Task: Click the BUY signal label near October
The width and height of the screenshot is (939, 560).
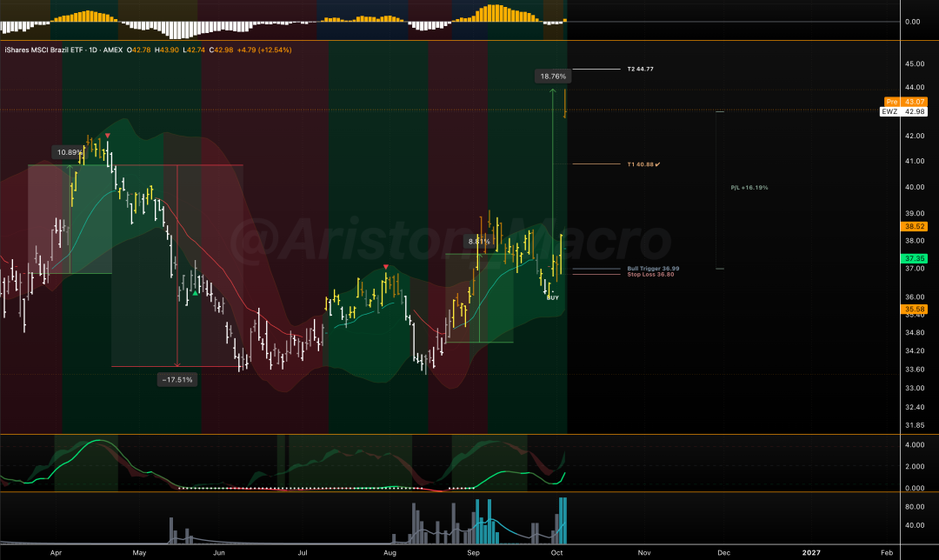Action: (x=553, y=297)
